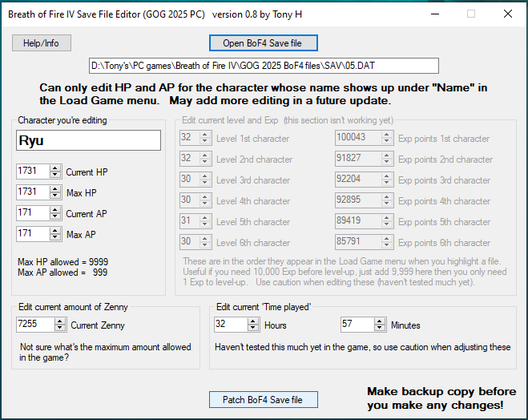Image resolution: width=528 pixels, height=420 pixels.
Task: Click the Current Zenny value field
Action: tap(35, 325)
